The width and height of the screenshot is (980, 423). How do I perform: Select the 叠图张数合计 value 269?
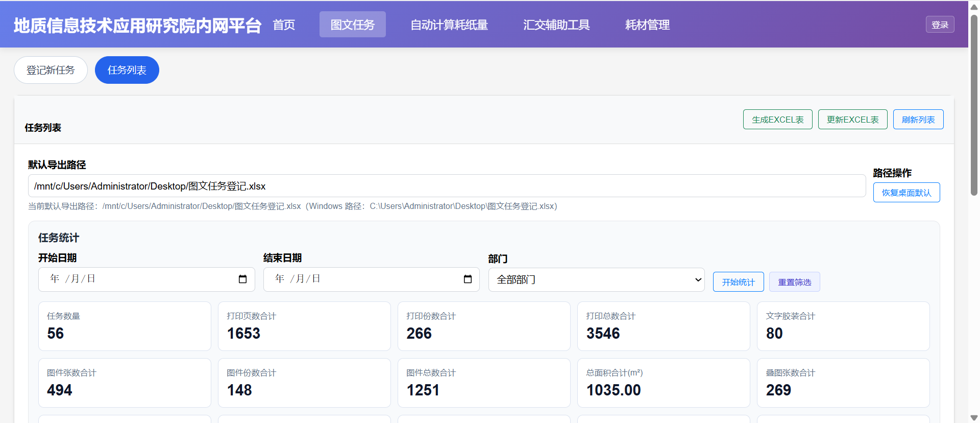point(778,390)
